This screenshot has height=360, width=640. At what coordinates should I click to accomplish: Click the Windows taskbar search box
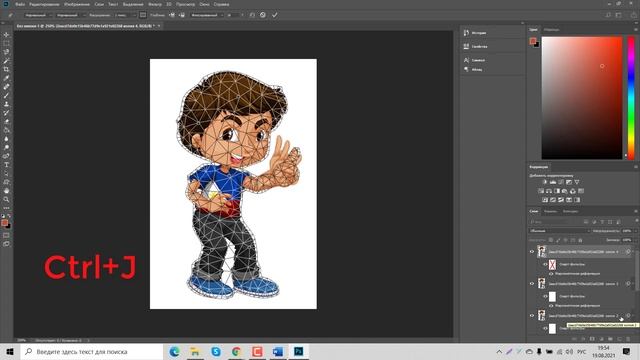(92, 351)
